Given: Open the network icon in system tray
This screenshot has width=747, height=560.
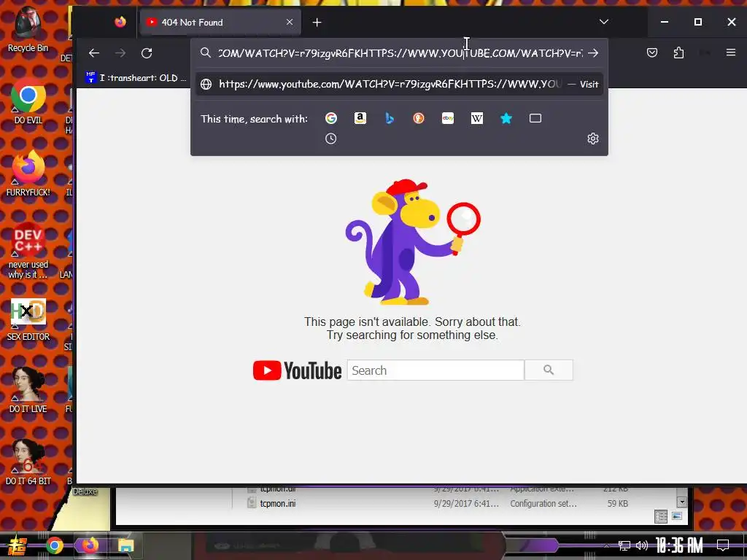Looking at the screenshot, I should (624, 545).
